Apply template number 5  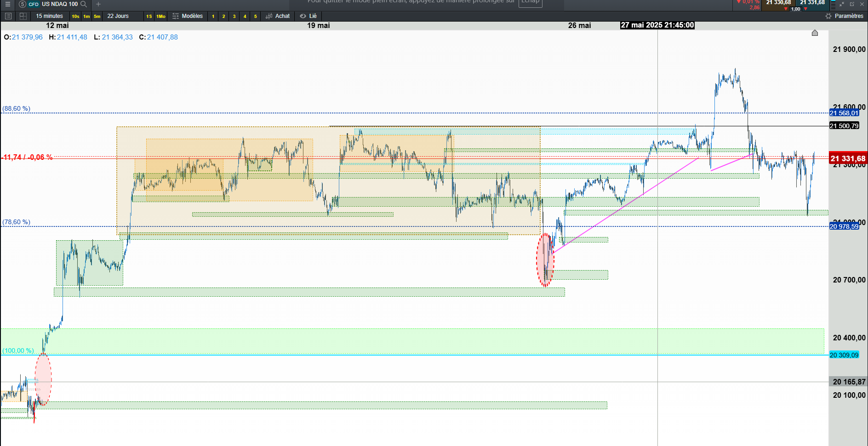pyautogui.click(x=255, y=17)
